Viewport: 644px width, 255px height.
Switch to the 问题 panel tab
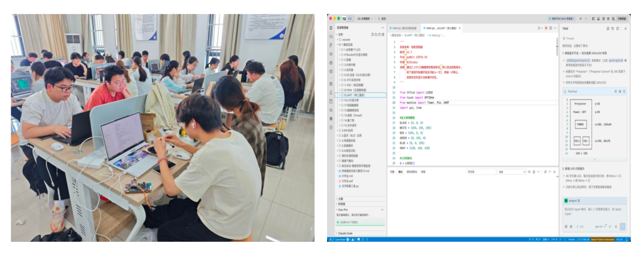[392, 172]
